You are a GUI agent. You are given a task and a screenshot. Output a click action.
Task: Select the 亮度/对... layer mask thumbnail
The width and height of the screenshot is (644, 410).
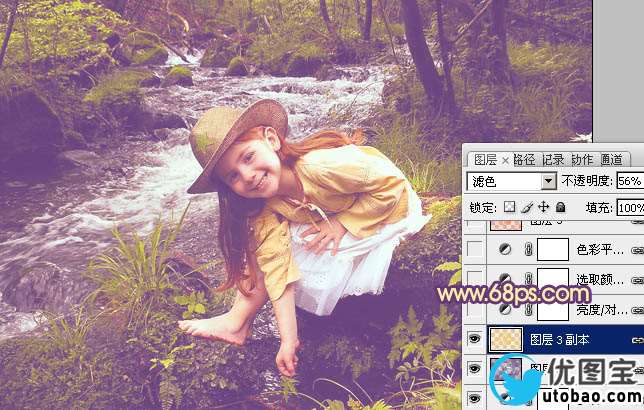[x=553, y=310]
